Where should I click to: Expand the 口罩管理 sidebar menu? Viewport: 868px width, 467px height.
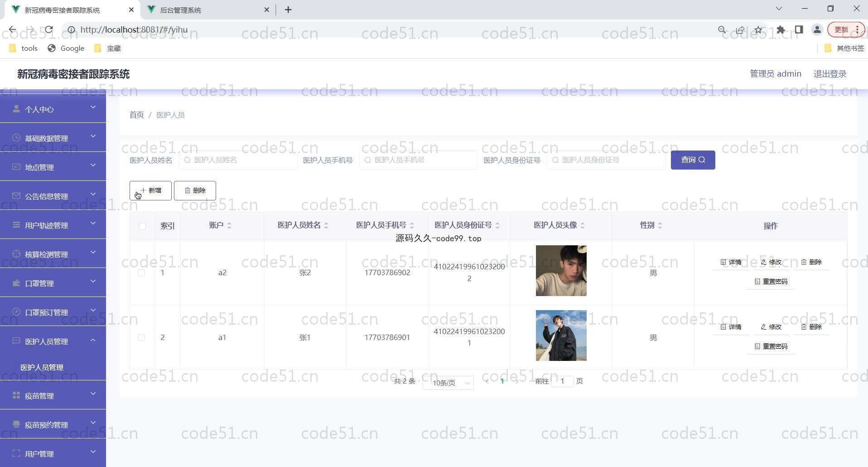pos(53,283)
